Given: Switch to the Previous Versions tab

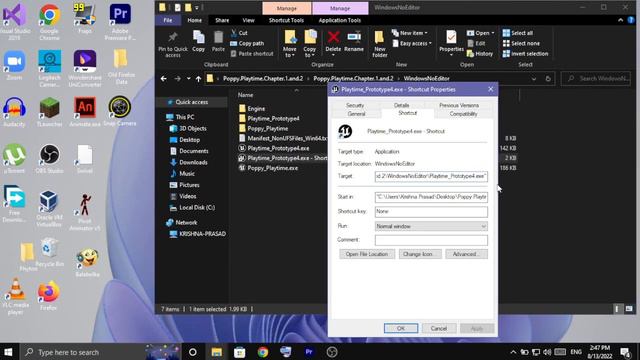Looking at the screenshot, I should pyautogui.click(x=459, y=105).
